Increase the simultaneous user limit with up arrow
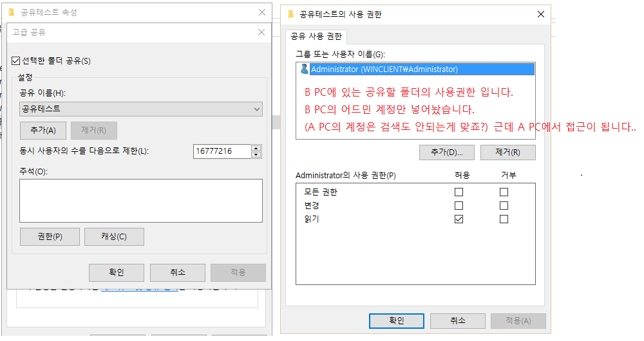 (x=256, y=148)
